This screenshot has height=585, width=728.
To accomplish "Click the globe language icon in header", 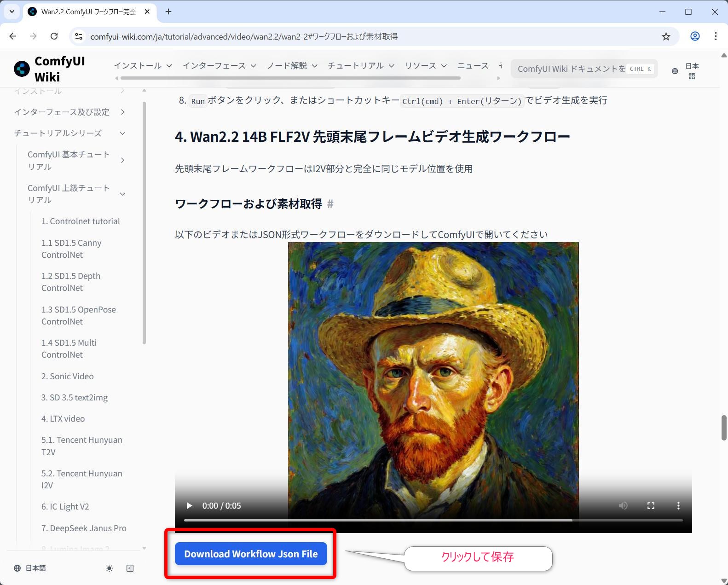I will click(x=675, y=71).
